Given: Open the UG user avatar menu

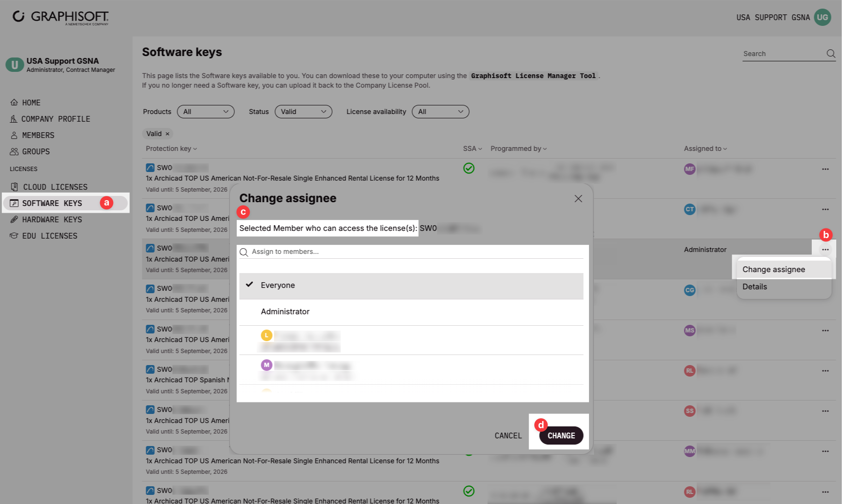Looking at the screenshot, I should [x=822, y=17].
